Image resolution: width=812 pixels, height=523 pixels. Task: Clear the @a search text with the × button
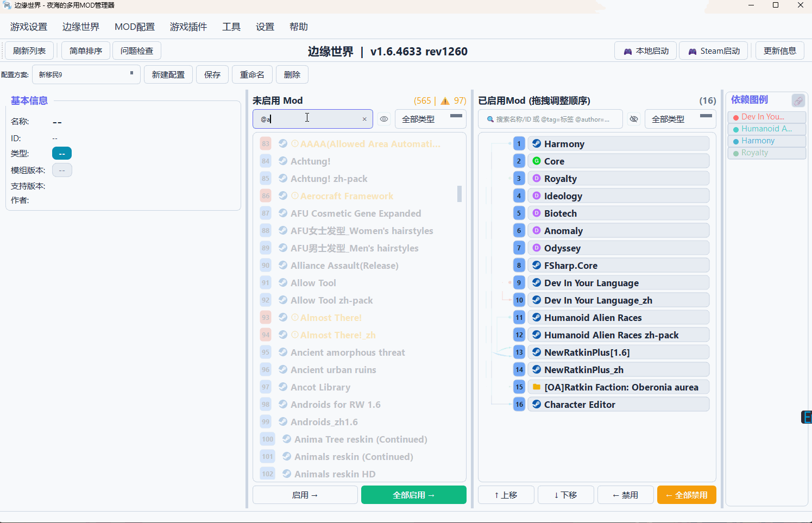pyautogui.click(x=364, y=119)
